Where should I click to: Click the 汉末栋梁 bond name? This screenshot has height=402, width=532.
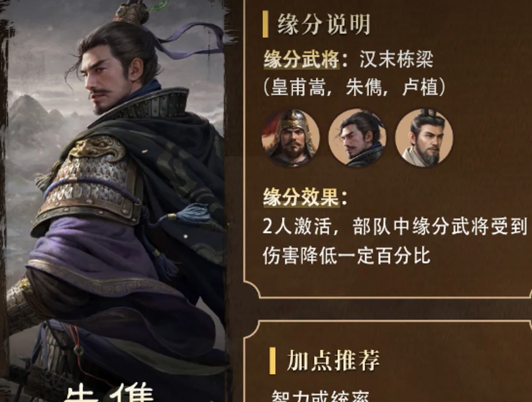tap(396, 59)
